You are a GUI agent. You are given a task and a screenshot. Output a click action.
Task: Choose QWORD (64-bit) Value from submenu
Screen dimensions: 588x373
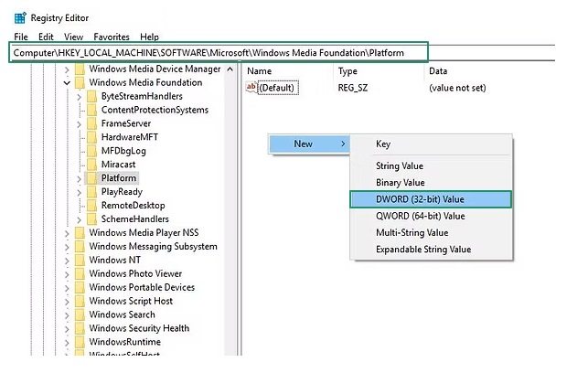click(431, 216)
